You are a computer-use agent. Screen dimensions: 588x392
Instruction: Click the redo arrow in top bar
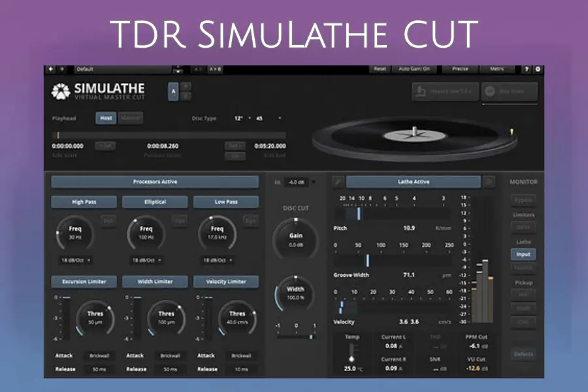click(x=62, y=69)
